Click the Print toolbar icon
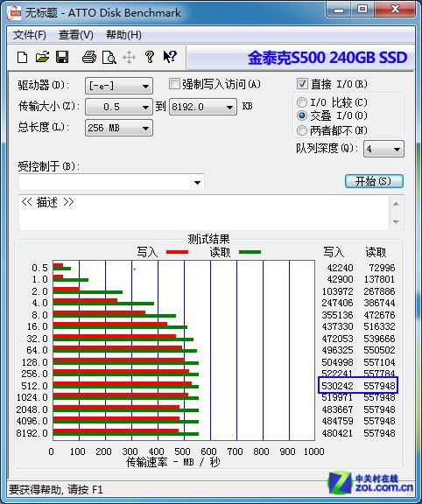This screenshot has height=504, width=422. click(x=89, y=57)
